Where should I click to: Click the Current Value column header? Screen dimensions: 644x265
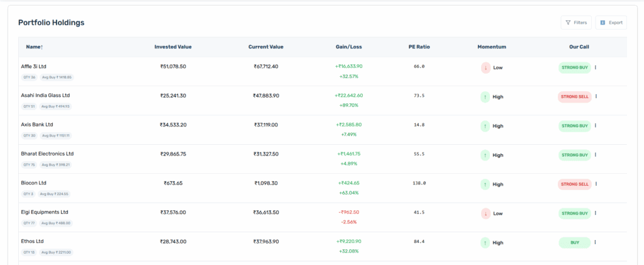click(265, 47)
